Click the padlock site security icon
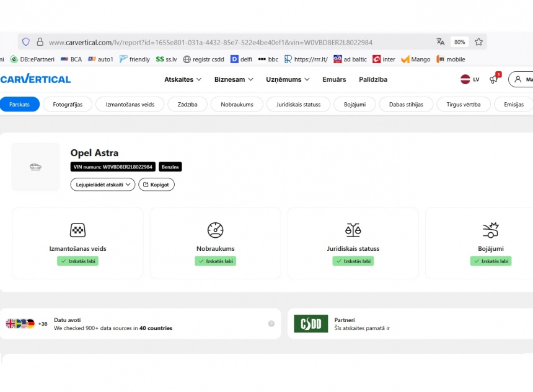The height and width of the screenshot is (392, 533). [x=40, y=42]
